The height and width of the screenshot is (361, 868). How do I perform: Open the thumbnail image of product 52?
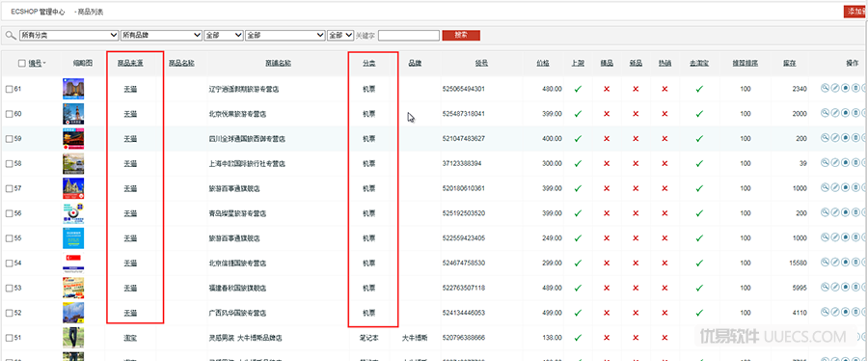point(73,313)
